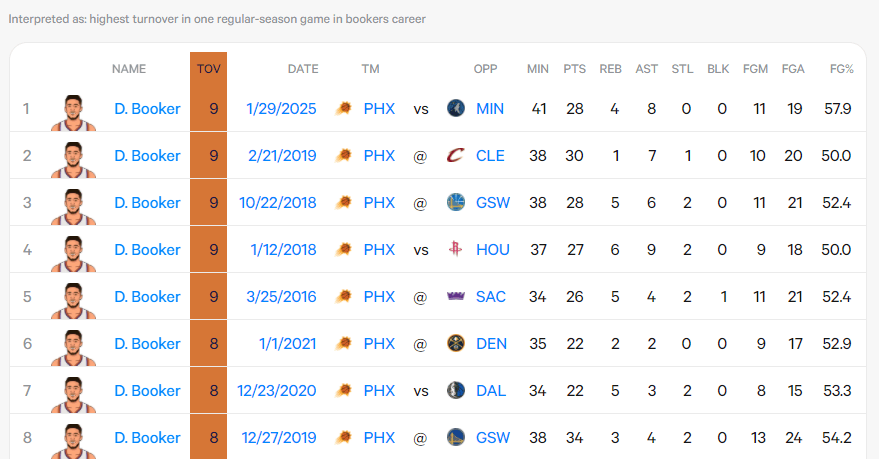Open the 12/23/2020 game link

click(x=277, y=391)
